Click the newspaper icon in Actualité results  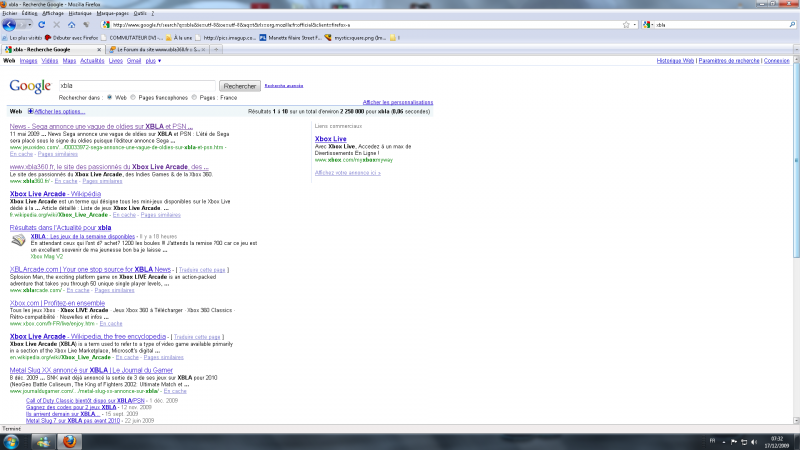(x=18, y=240)
